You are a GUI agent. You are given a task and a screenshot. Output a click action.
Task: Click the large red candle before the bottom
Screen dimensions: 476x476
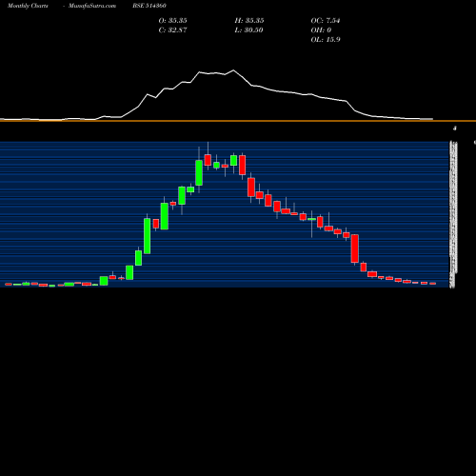click(x=355, y=248)
